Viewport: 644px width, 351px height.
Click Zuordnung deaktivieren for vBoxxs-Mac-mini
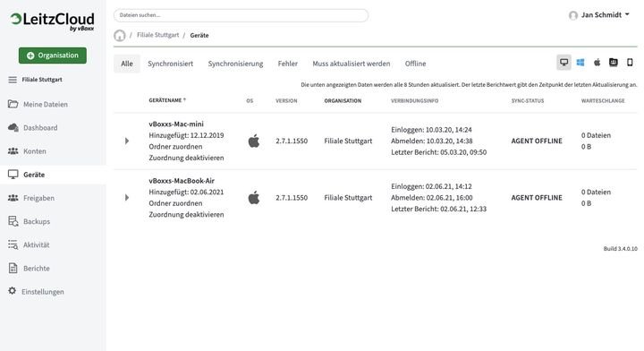click(186, 158)
